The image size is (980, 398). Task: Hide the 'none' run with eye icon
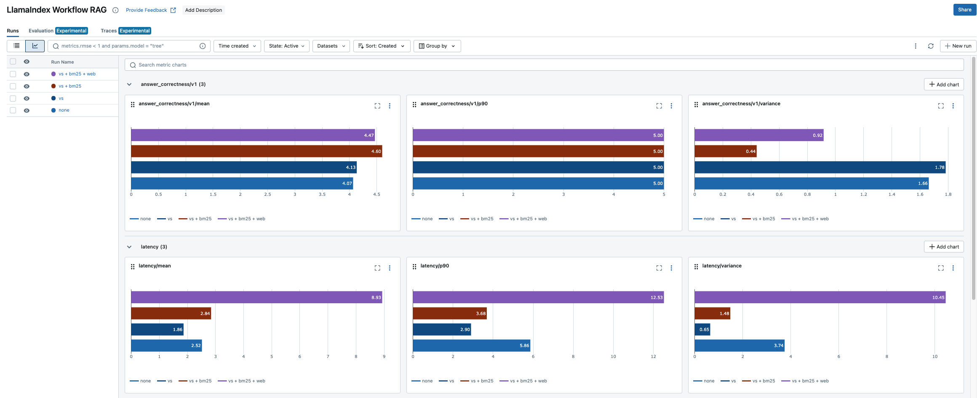[x=27, y=110]
